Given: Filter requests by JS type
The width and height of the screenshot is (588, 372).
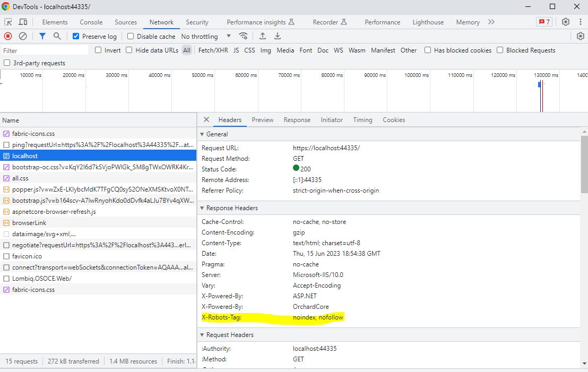Looking at the screenshot, I should [x=236, y=50].
